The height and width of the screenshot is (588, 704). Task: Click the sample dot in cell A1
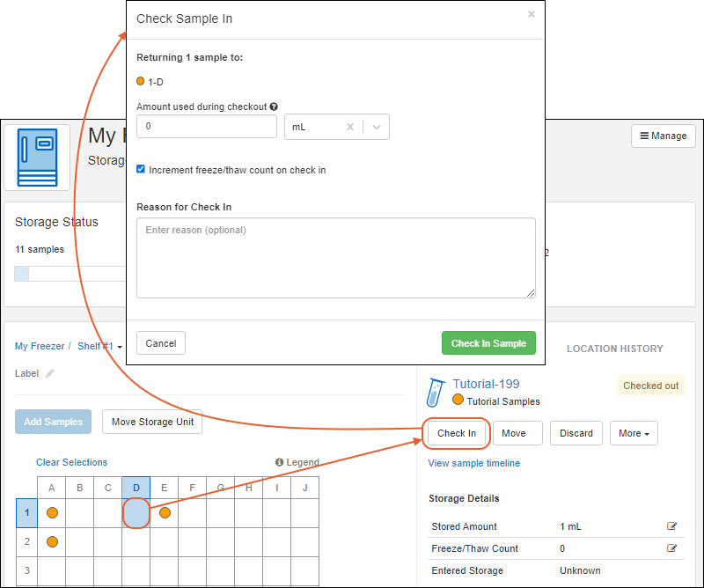pos(52,512)
